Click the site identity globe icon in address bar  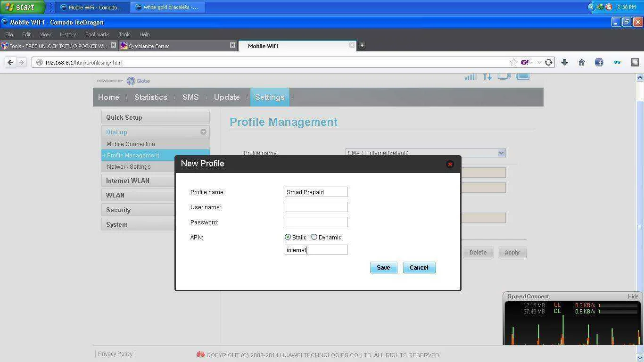coord(40,62)
